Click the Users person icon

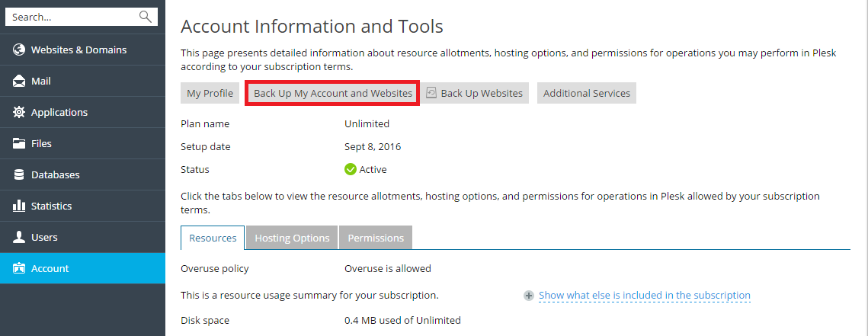pyautogui.click(x=20, y=238)
